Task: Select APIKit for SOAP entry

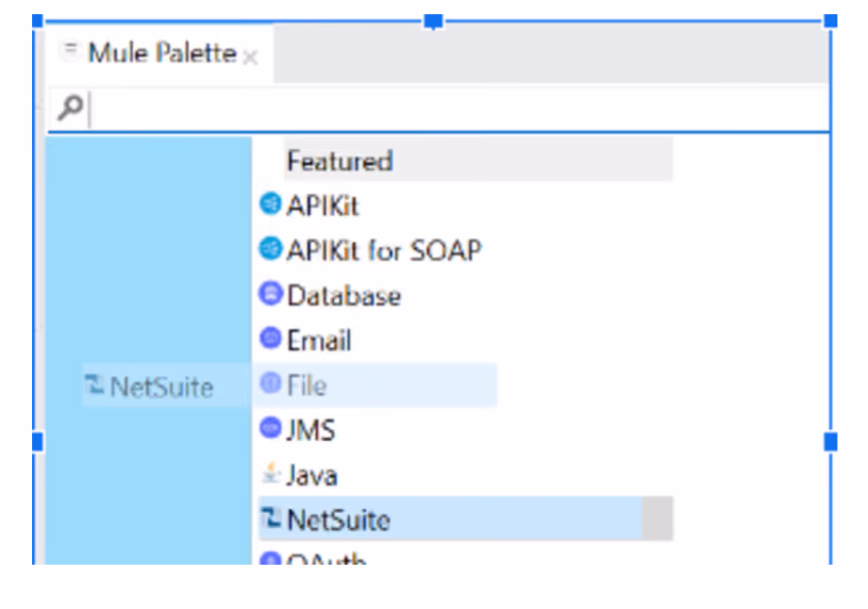Action: 384,251
